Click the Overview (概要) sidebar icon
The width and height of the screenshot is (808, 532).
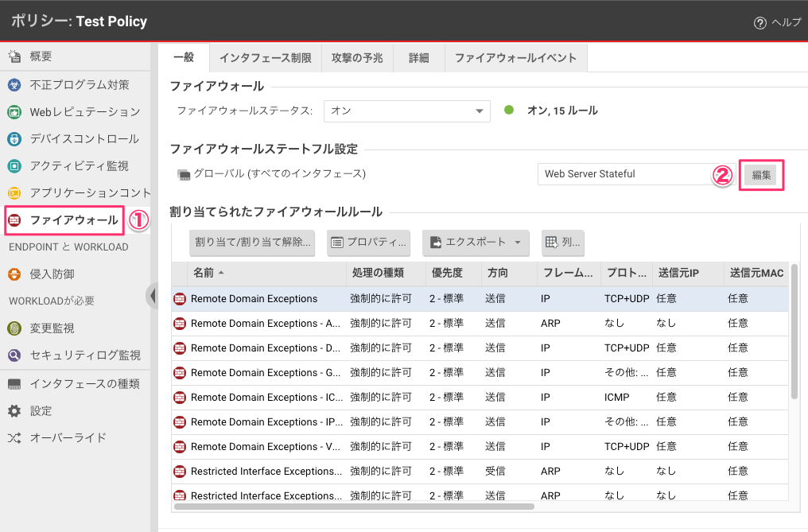(14, 56)
